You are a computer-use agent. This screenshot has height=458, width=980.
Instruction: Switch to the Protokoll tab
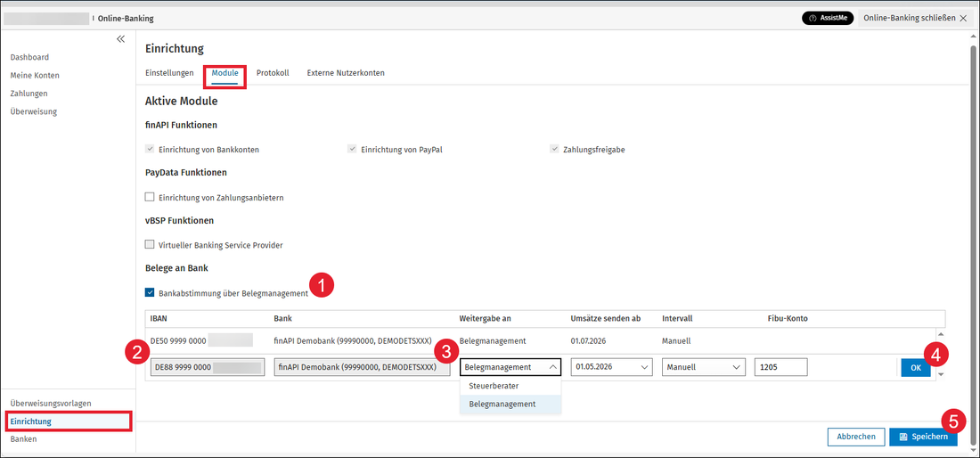tap(273, 73)
